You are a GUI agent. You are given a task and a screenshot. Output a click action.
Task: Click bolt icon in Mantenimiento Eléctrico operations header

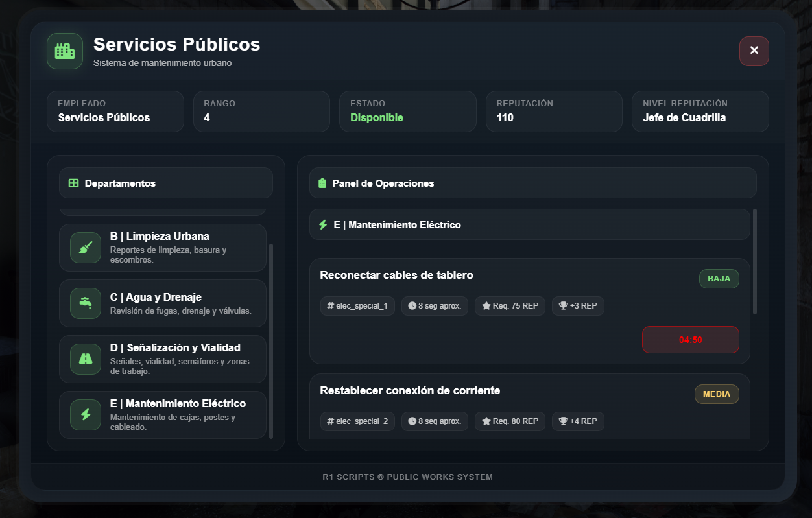point(323,225)
